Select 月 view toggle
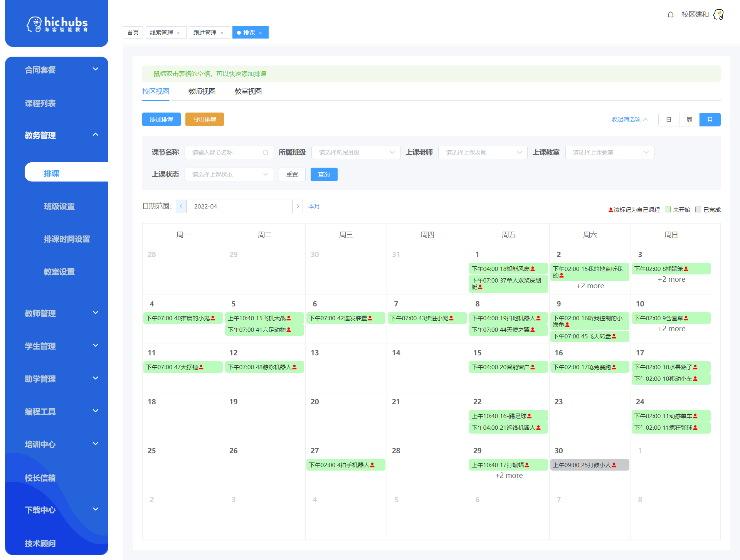 pyautogui.click(x=710, y=120)
